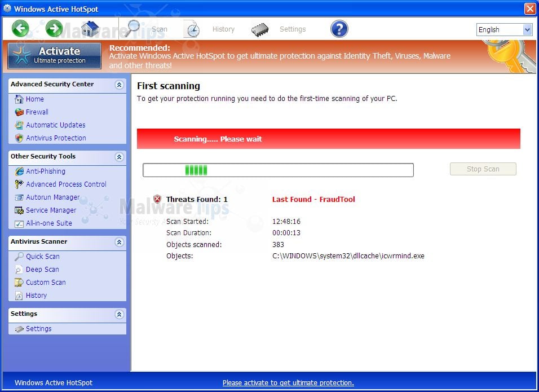Click 'Windows Active HotSpot' status bar text

tap(54, 383)
